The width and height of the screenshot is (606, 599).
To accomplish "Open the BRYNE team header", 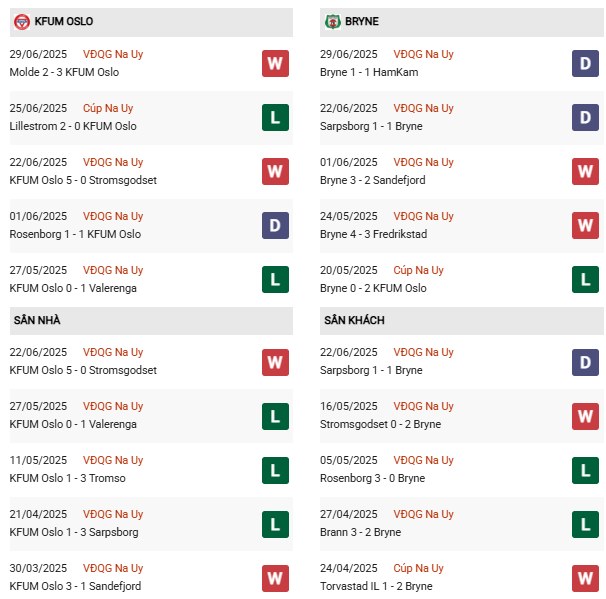I will click(x=364, y=21).
